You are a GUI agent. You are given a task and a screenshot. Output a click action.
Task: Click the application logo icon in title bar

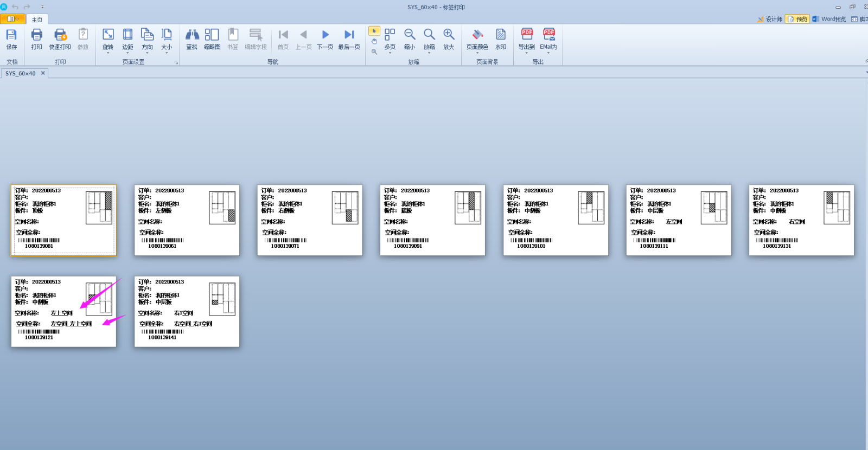pos(4,7)
